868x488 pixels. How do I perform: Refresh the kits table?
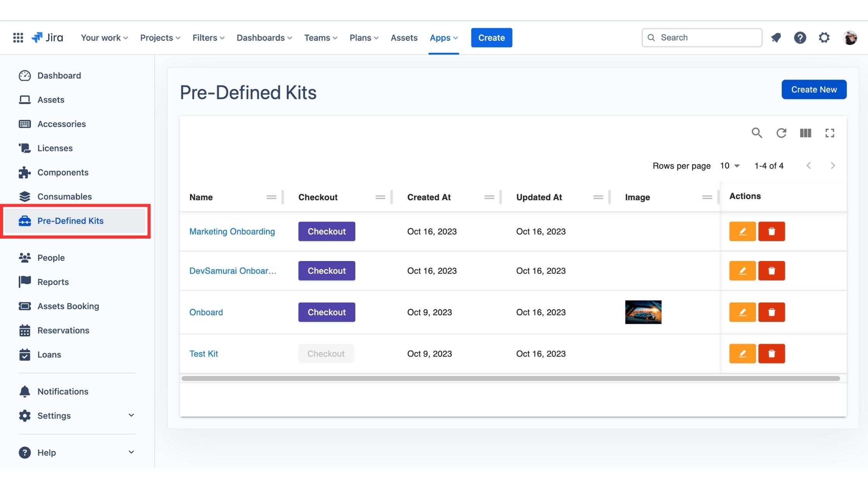click(781, 133)
